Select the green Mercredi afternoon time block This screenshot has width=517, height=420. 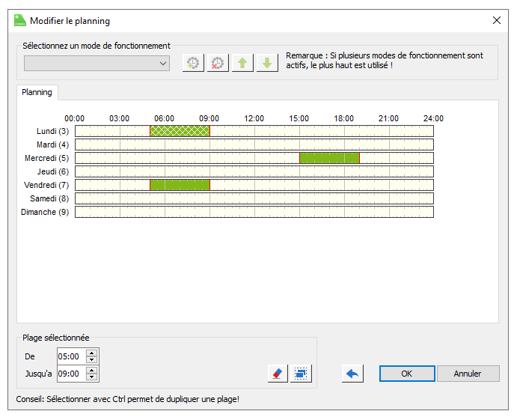[x=329, y=158]
